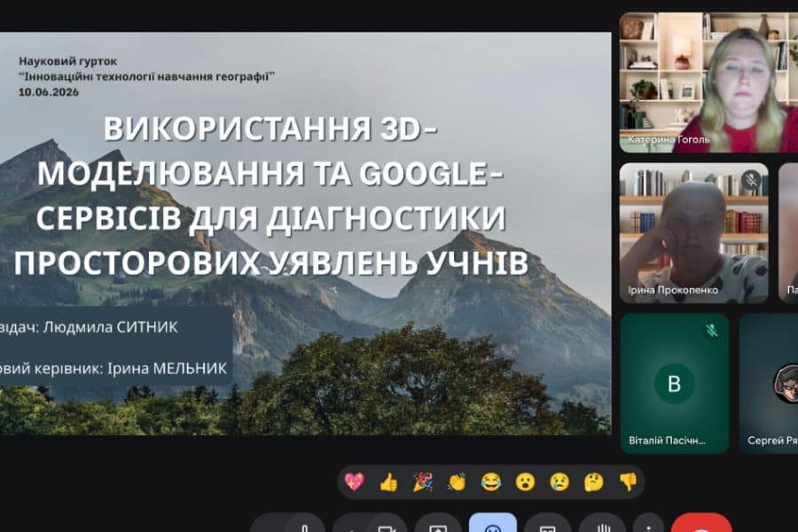Click 'Інноваційні технології навчання географії' line
This screenshot has height=532, width=798.
146,77
